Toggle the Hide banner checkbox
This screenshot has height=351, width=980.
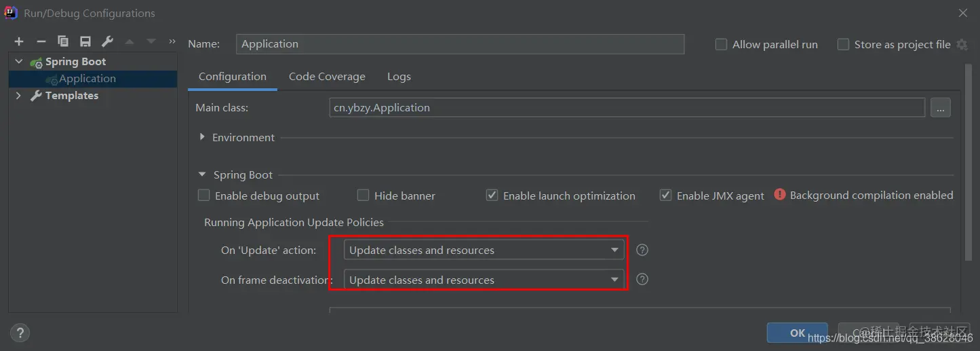pos(363,196)
